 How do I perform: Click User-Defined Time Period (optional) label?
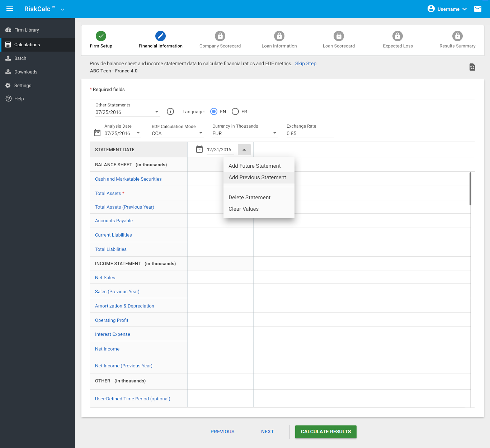(x=133, y=399)
